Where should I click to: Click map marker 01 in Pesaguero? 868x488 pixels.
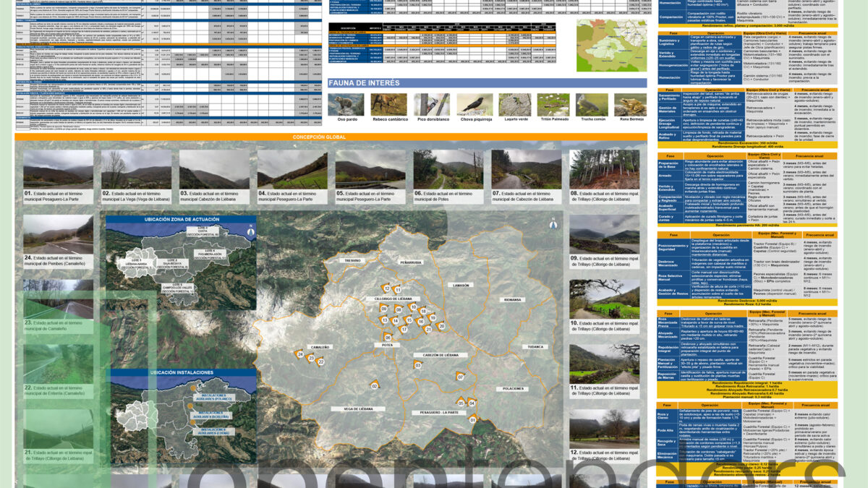click(473, 418)
